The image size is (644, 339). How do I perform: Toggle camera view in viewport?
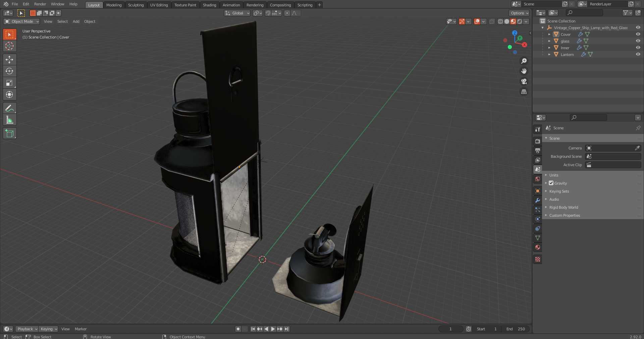524,81
